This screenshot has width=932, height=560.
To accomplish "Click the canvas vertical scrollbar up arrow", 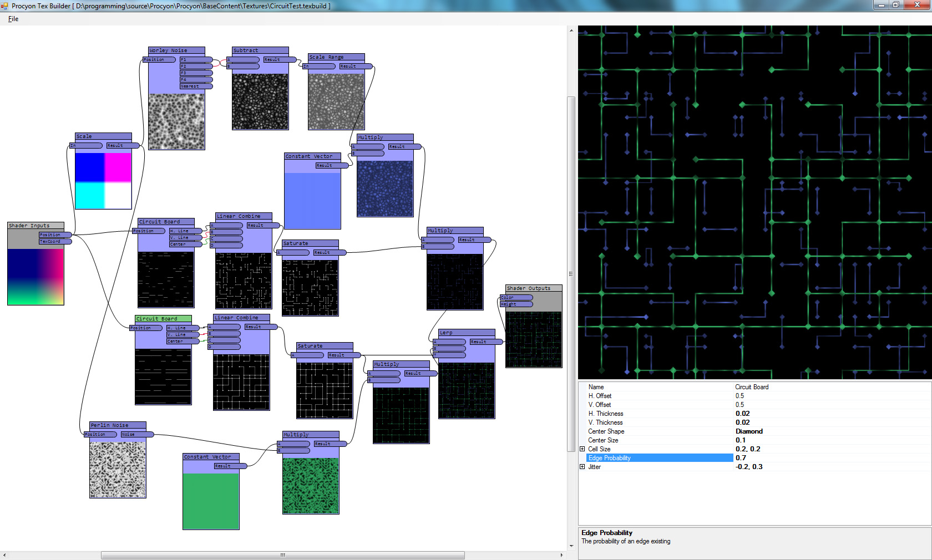I will 571,30.
